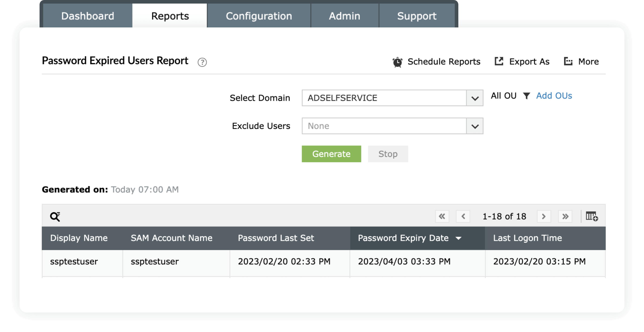Open the More options icon
Viewport: 644px width, 332px height.
[x=568, y=61]
